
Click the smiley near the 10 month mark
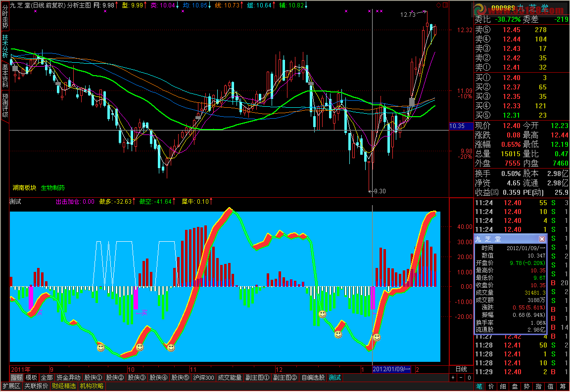click(140, 348)
